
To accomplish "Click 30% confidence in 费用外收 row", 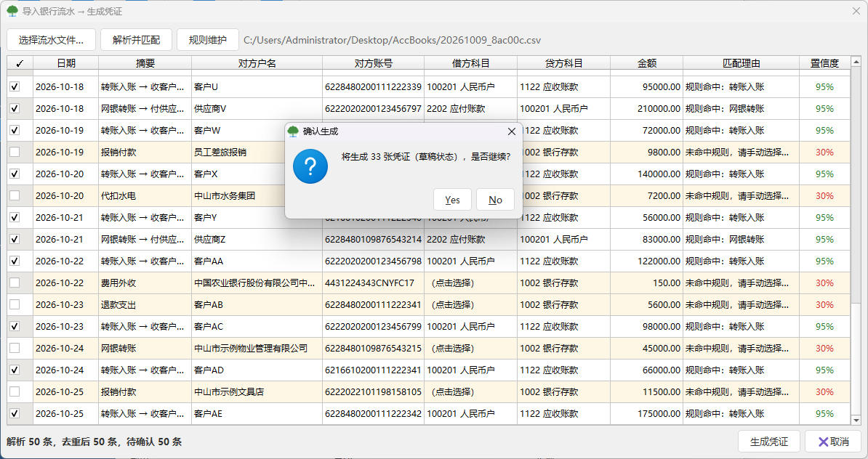I will tap(824, 283).
